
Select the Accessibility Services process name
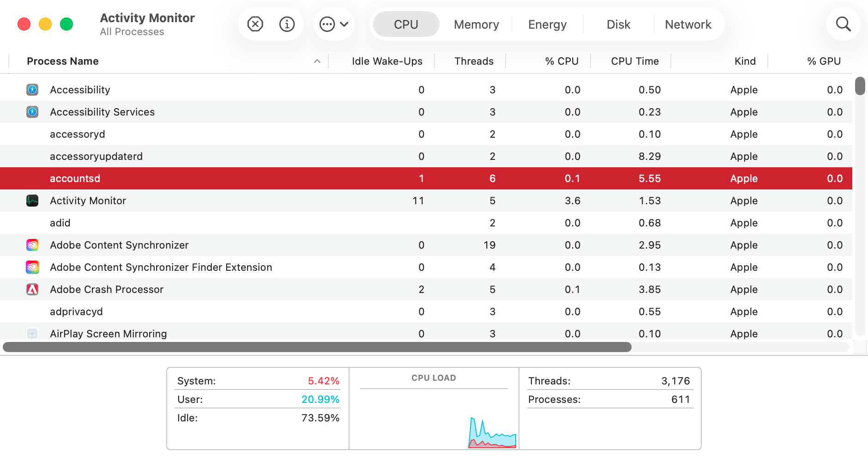click(102, 112)
